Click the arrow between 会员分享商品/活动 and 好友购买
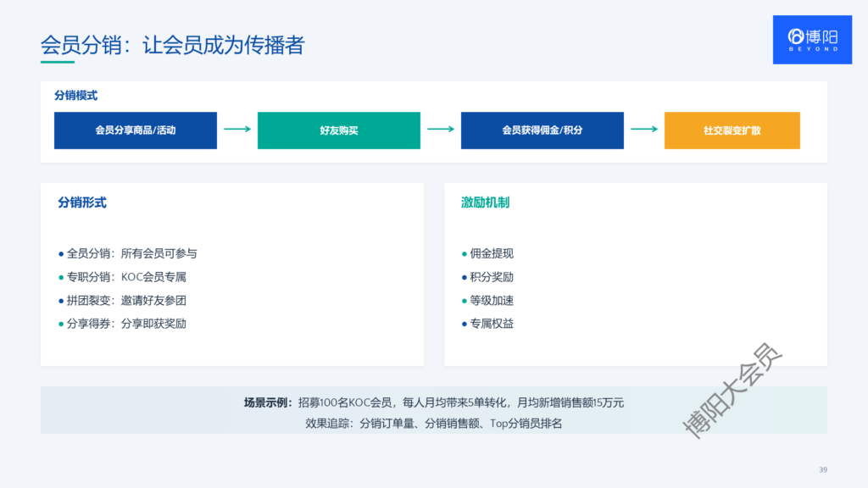Screen dimensions: 868x488 pyautogui.click(x=237, y=129)
